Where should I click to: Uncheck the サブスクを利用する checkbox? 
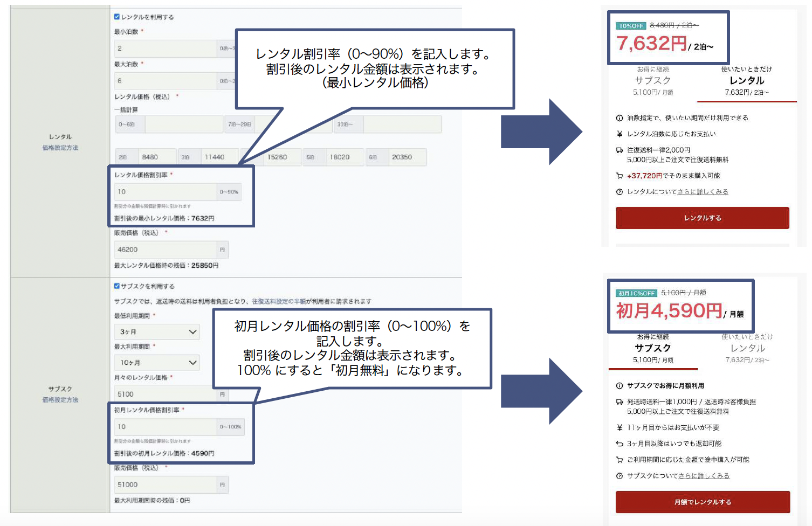point(117,286)
